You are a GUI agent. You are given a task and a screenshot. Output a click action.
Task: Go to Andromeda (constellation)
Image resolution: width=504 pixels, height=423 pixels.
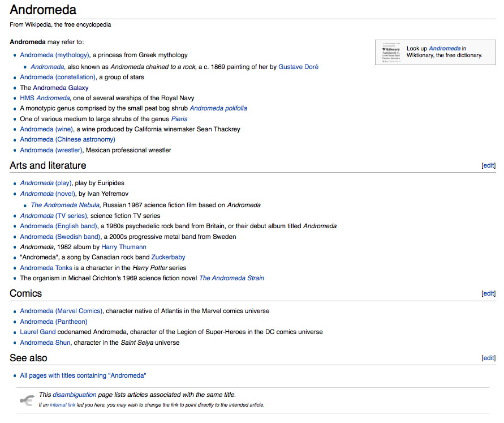(x=58, y=77)
